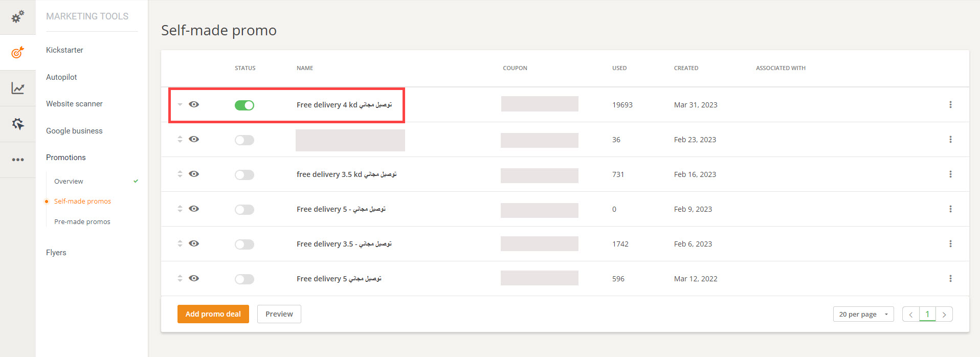The height and width of the screenshot is (357, 980).
Task: Click reorder arrows on the Feb 23, 2023 promo
Action: click(x=180, y=139)
